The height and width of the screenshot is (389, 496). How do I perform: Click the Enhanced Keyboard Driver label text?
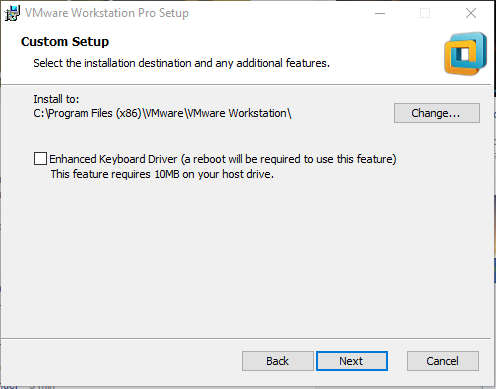(223, 159)
